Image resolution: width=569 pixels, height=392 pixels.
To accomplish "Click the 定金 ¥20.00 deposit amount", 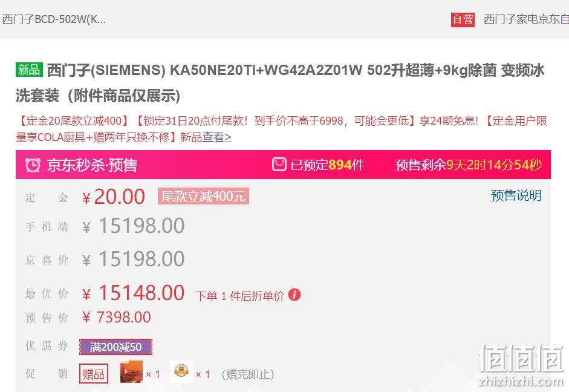I will (114, 197).
